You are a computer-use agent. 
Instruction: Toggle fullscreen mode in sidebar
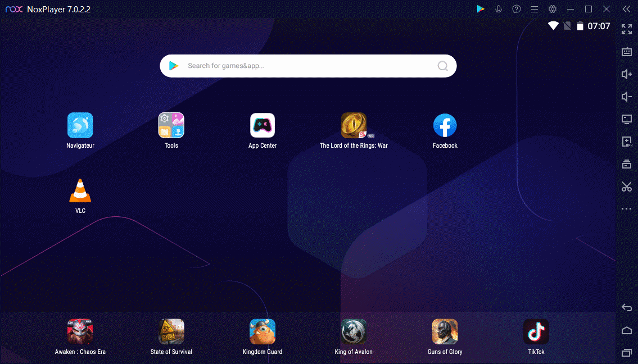[x=627, y=29]
